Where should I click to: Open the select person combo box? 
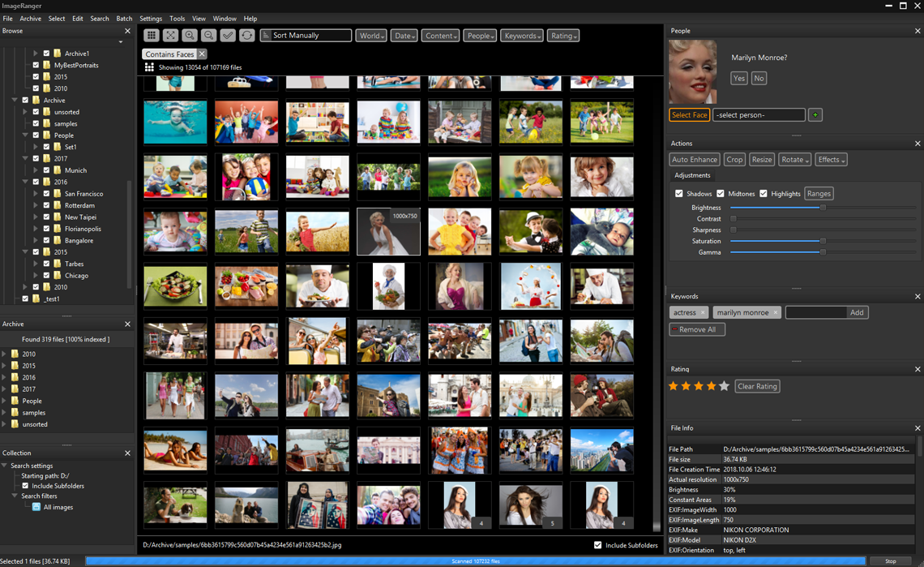(x=759, y=115)
